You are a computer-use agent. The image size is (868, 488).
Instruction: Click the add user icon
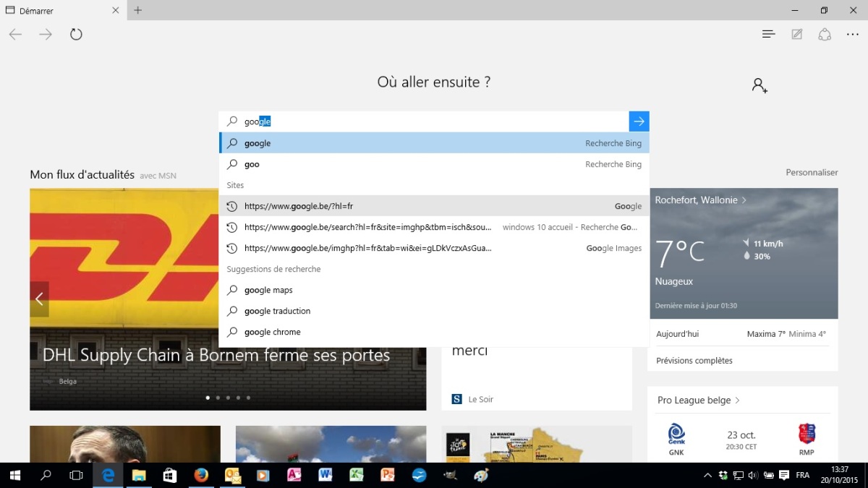pyautogui.click(x=759, y=85)
